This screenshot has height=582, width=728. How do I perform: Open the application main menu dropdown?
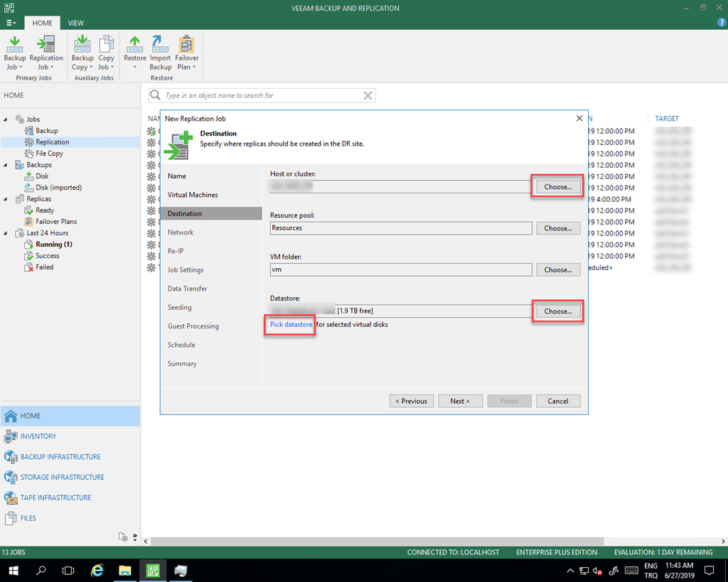(11, 23)
